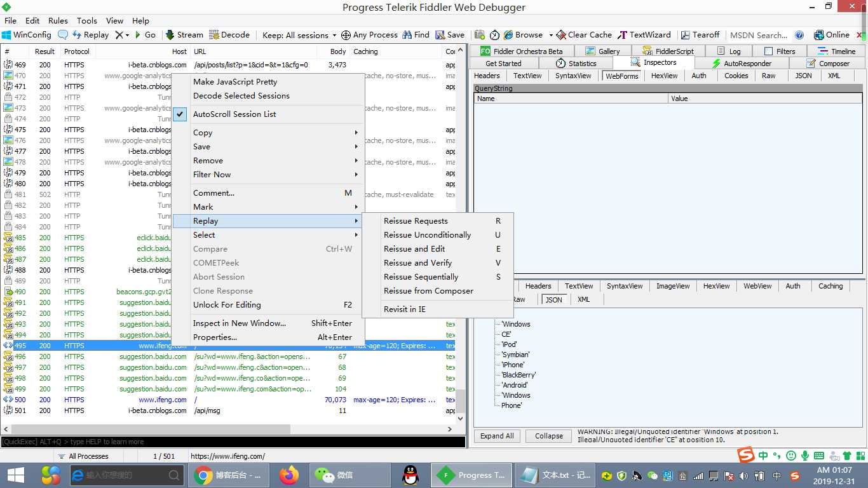The image size is (868, 488).
Task: Switch to response ImageView tab
Action: point(673,286)
